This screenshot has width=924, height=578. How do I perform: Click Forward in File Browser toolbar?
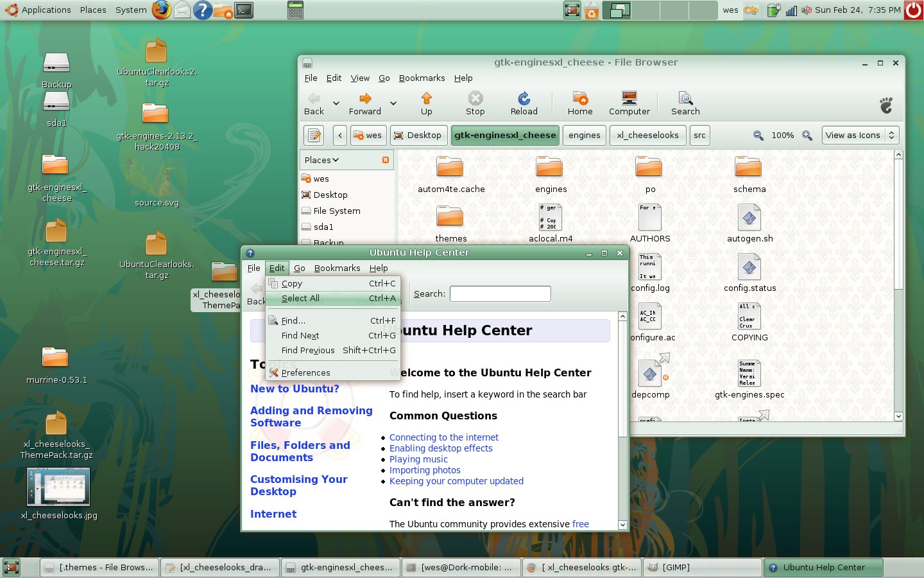[364, 103]
